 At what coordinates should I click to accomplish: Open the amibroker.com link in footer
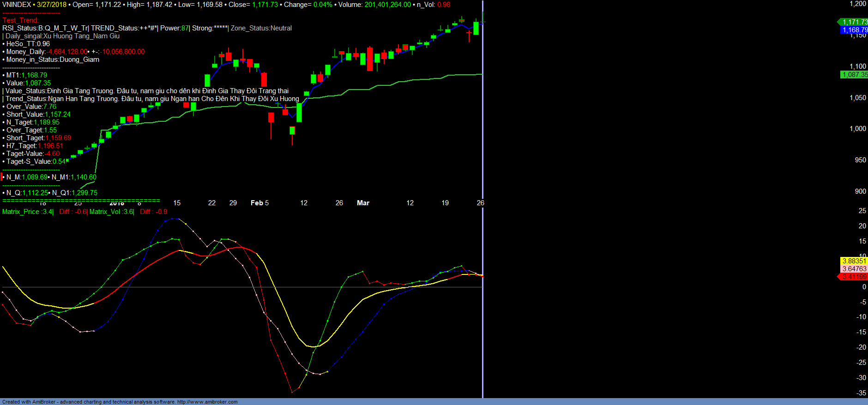click(x=207, y=402)
